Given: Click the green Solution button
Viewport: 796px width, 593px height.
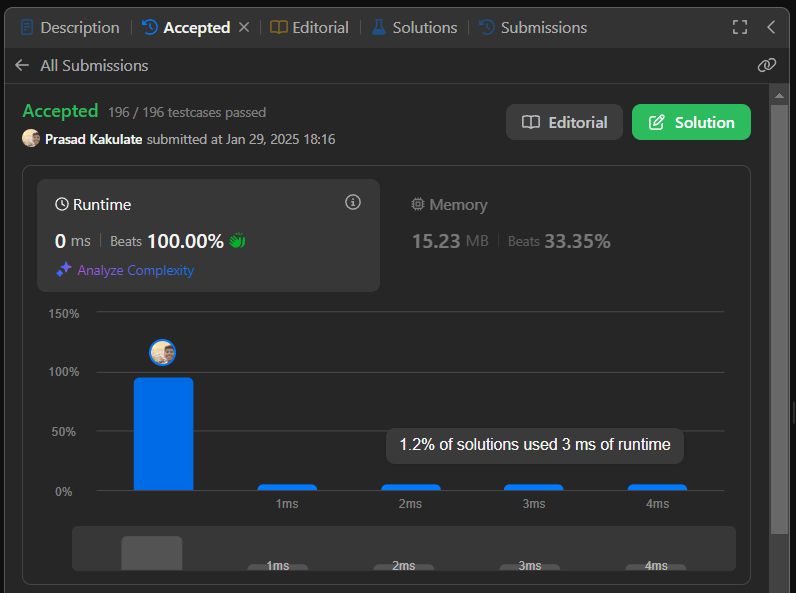Looking at the screenshot, I should pyautogui.click(x=691, y=122).
